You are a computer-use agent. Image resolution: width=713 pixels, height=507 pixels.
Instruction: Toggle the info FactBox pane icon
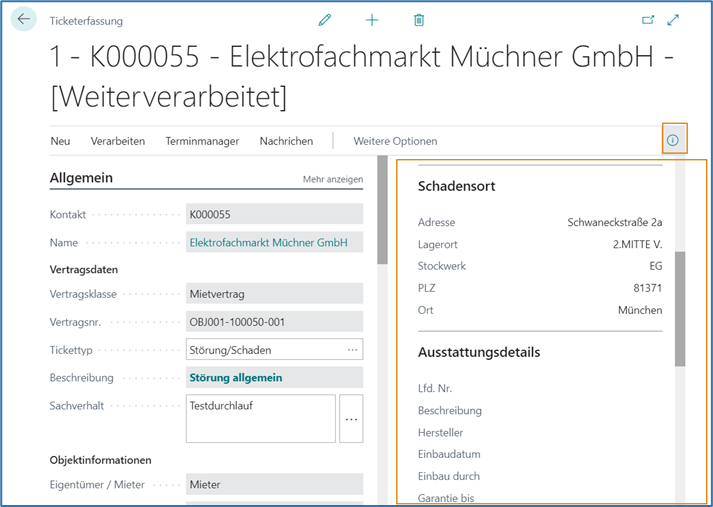click(672, 141)
